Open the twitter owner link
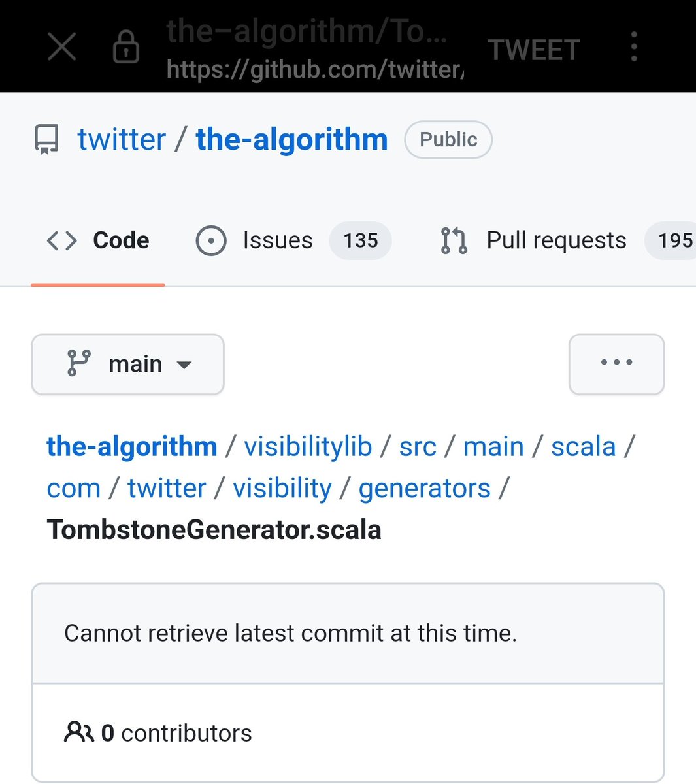Image resolution: width=696 pixels, height=784 pixels. [122, 140]
